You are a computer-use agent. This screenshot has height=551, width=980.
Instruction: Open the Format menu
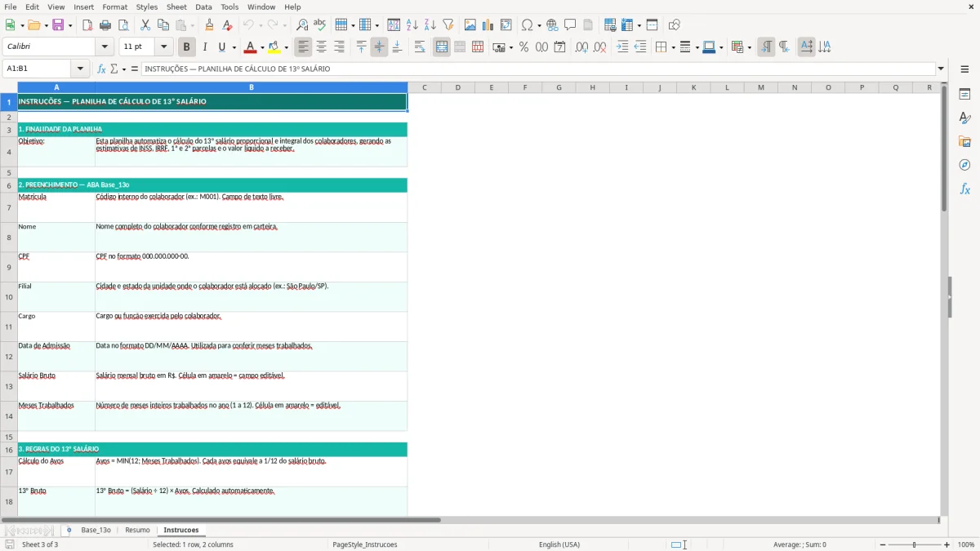click(114, 7)
